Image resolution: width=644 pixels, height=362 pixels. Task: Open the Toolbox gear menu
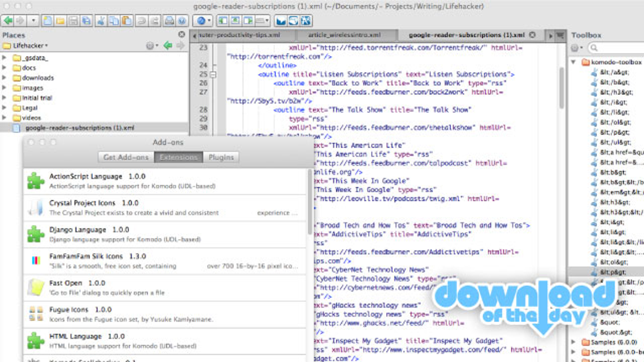click(576, 48)
